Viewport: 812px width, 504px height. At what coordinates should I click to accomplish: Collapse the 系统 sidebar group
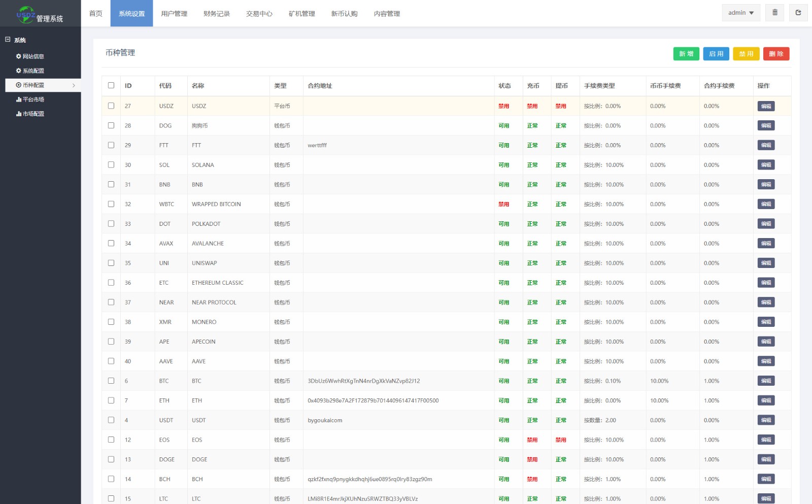click(x=8, y=40)
